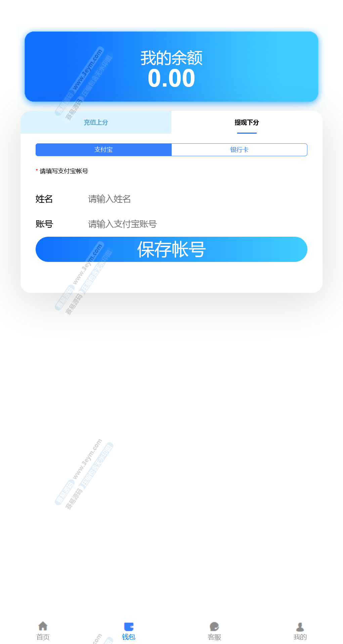The image size is (343, 644).
Task: Click the 请填写支付宝帐号 notice text
Action: point(64,171)
